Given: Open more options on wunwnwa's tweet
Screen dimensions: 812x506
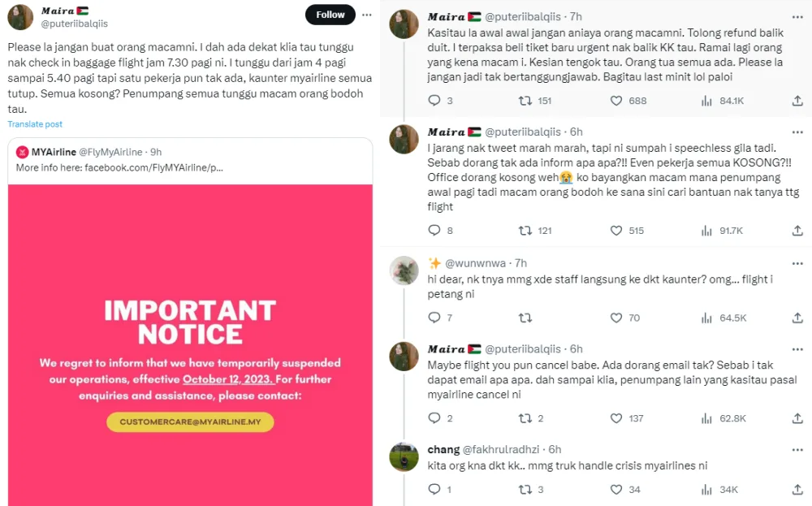Looking at the screenshot, I should (797, 263).
